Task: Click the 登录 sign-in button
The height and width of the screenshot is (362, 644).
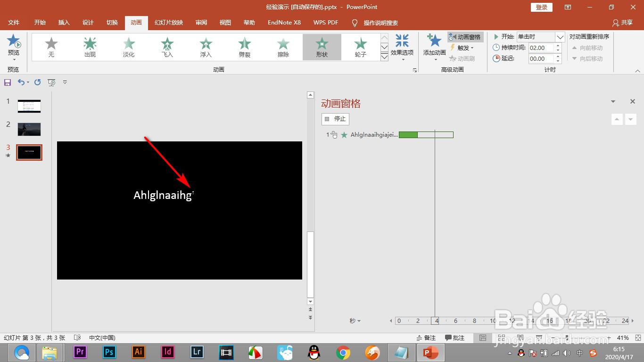Action: pos(542,7)
